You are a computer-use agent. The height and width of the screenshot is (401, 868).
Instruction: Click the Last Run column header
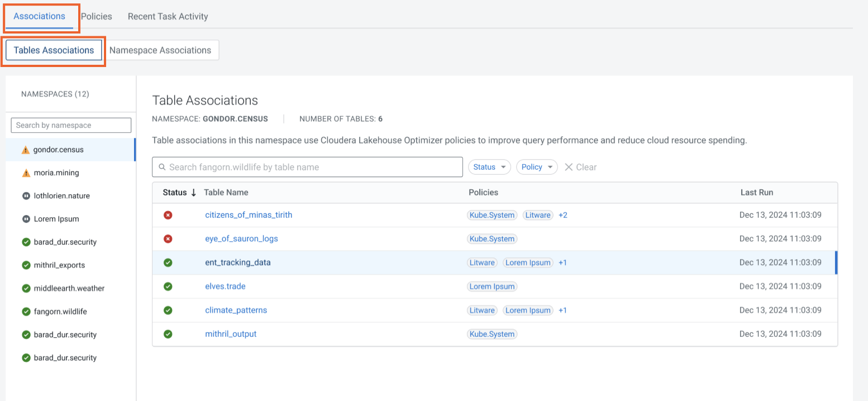click(x=757, y=192)
